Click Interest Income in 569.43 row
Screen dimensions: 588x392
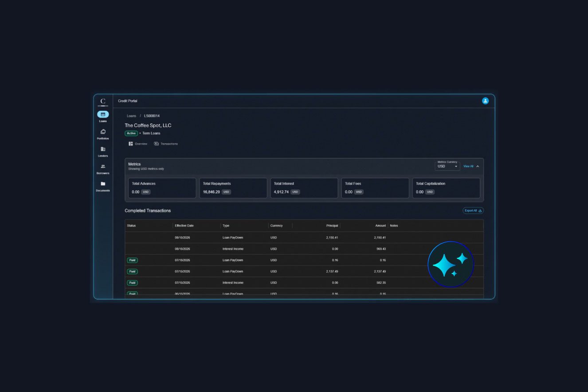233,249
